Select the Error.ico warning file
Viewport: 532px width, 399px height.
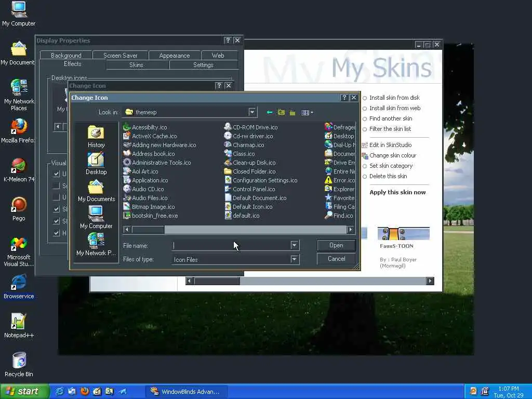tap(340, 180)
